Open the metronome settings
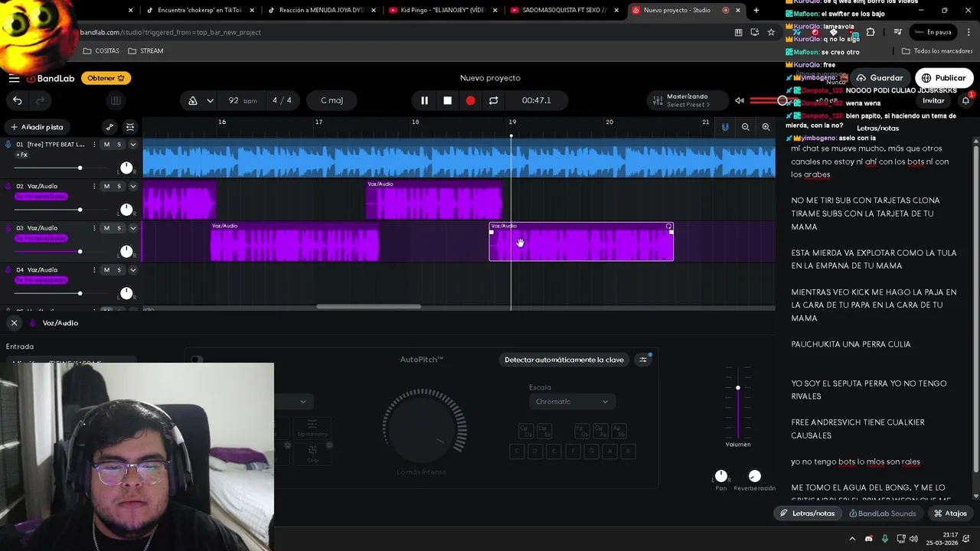This screenshot has width=980, height=551. tap(193, 100)
